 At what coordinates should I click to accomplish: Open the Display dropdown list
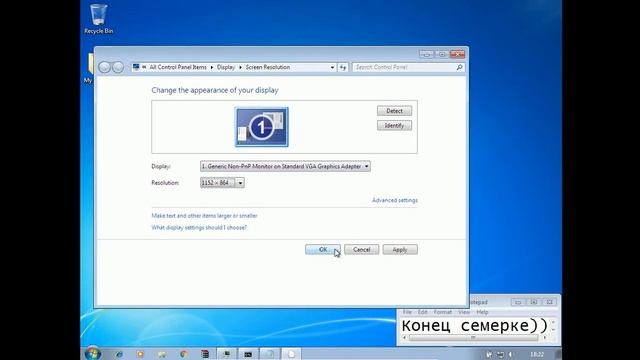pyautogui.click(x=285, y=167)
